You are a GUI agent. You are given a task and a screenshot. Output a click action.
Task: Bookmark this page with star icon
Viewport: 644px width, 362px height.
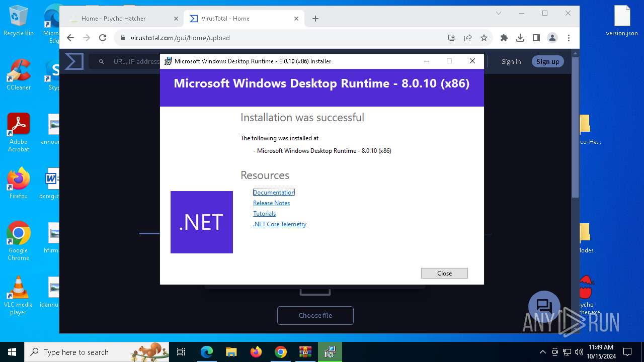pyautogui.click(x=484, y=38)
